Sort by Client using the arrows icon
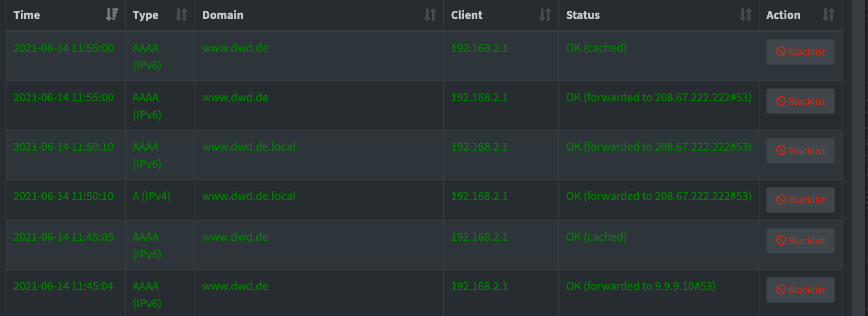 pyautogui.click(x=545, y=15)
